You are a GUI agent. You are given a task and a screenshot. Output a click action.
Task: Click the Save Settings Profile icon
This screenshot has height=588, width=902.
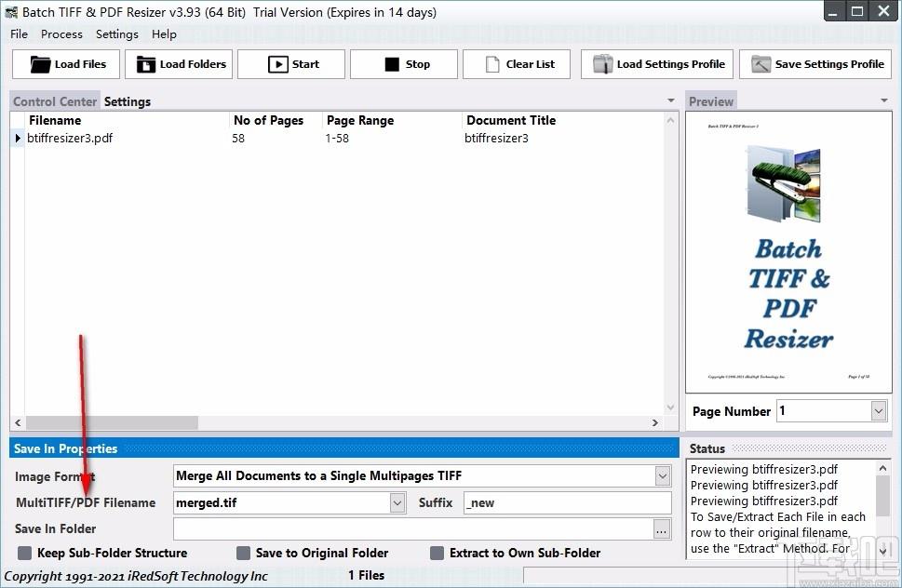coord(761,64)
